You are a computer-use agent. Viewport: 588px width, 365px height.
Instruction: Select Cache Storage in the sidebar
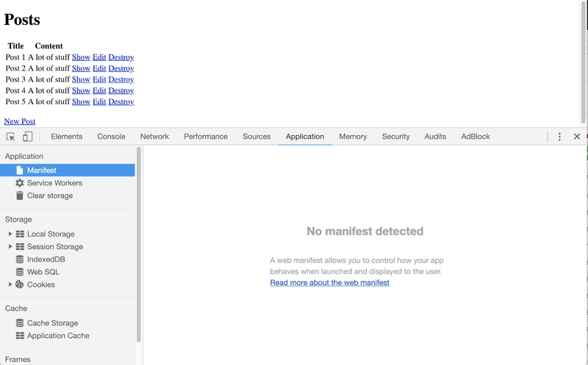pos(52,323)
